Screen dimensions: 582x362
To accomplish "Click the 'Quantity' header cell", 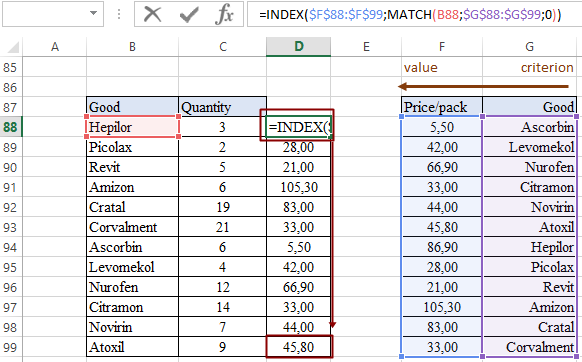I will pyautogui.click(x=223, y=107).
